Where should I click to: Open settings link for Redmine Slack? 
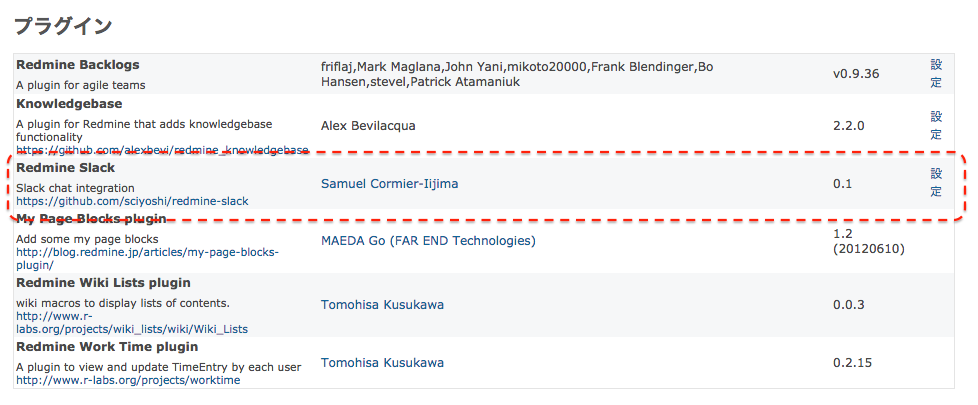pyautogui.click(x=936, y=183)
